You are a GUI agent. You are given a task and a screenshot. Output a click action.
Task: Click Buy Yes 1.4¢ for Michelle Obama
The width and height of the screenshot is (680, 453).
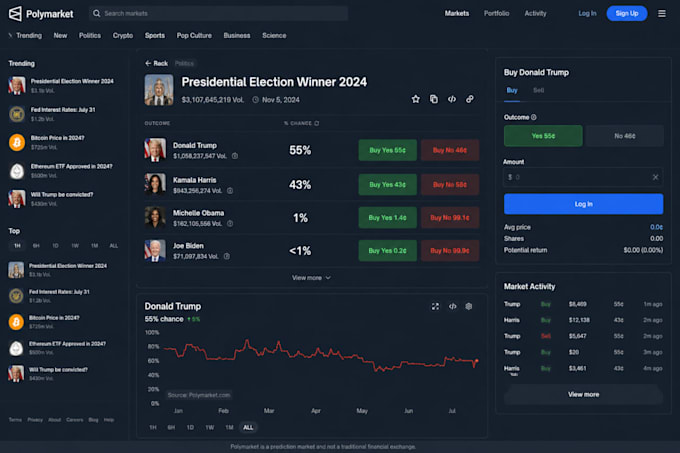[388, 218]
